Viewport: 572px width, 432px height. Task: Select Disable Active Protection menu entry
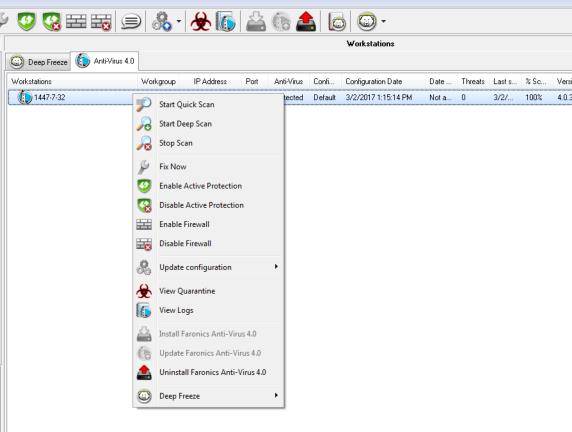(x=208, y=205)
